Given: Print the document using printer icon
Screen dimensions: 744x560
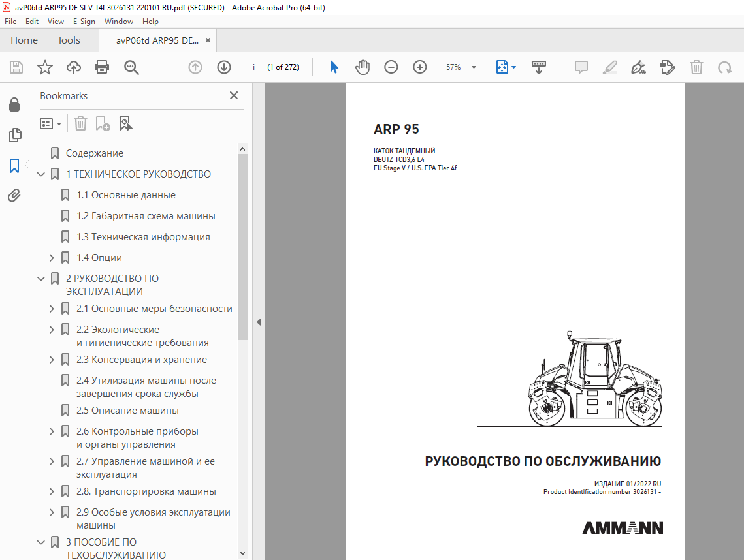Looking at the screenshot, I should 102,67.
